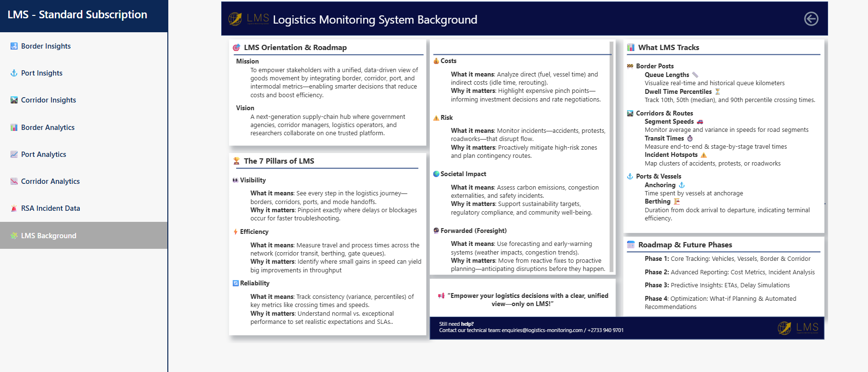The width and height of the screenshot is (868, 372).
Task: Click the Queue Lengths ruler icon
Action: pyautogui.click(x=695, y=75)
